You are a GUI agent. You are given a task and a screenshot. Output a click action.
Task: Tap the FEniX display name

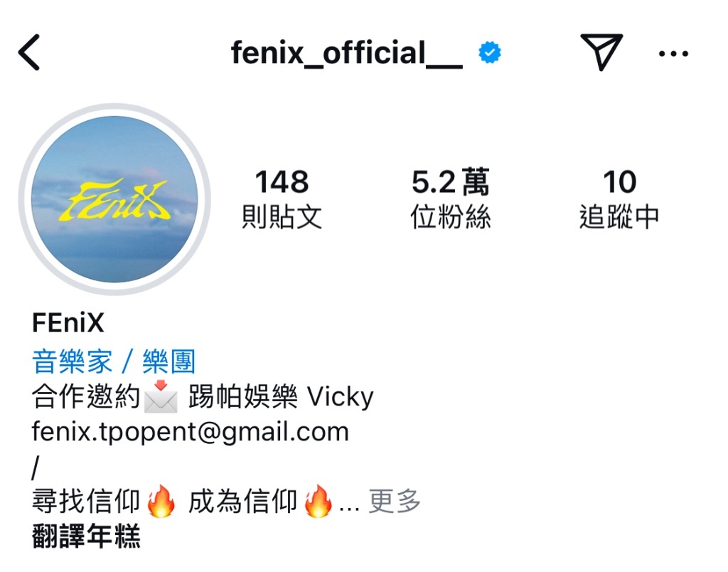[68, 322]
